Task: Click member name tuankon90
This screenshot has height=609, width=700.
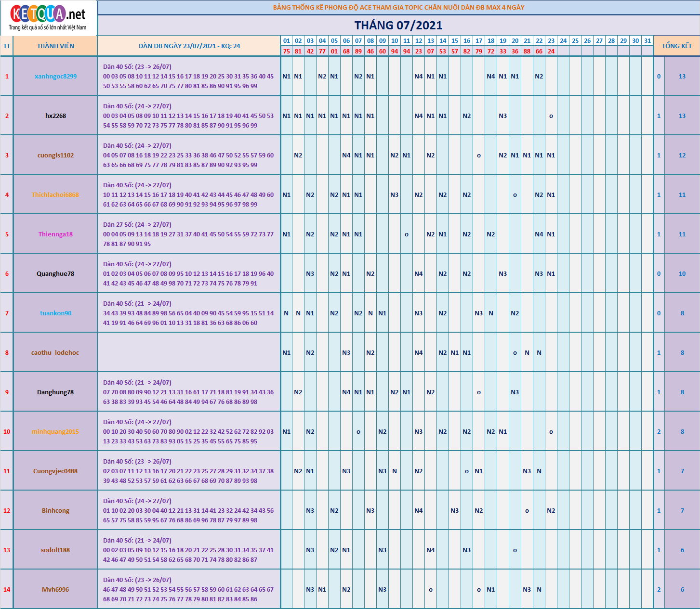Action: tap(55, 313)
